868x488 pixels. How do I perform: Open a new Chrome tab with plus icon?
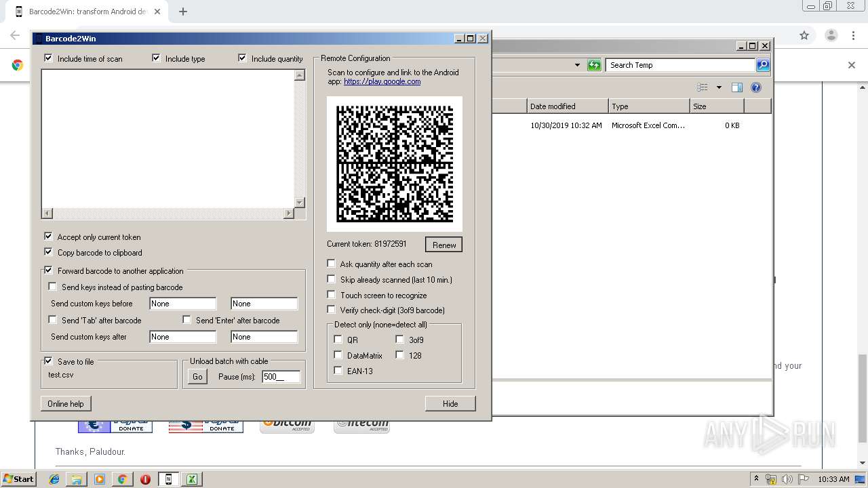pyautogui.click(x=182, y=12)
